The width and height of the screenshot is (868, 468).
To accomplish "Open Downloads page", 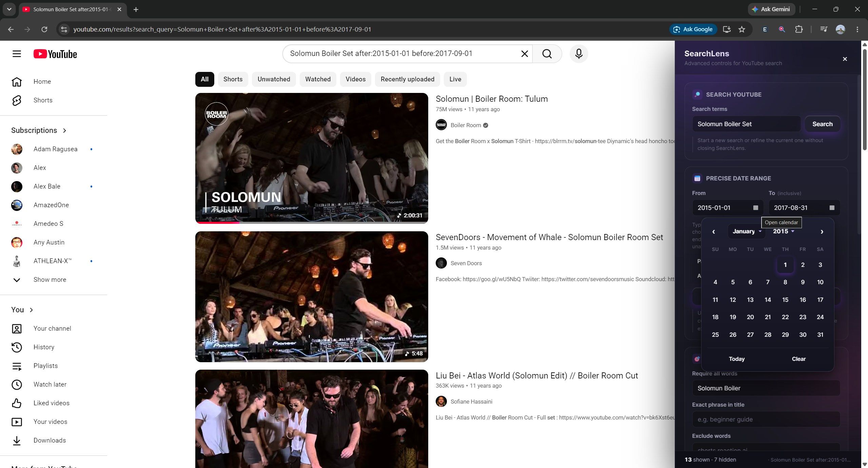I will 54,441.
